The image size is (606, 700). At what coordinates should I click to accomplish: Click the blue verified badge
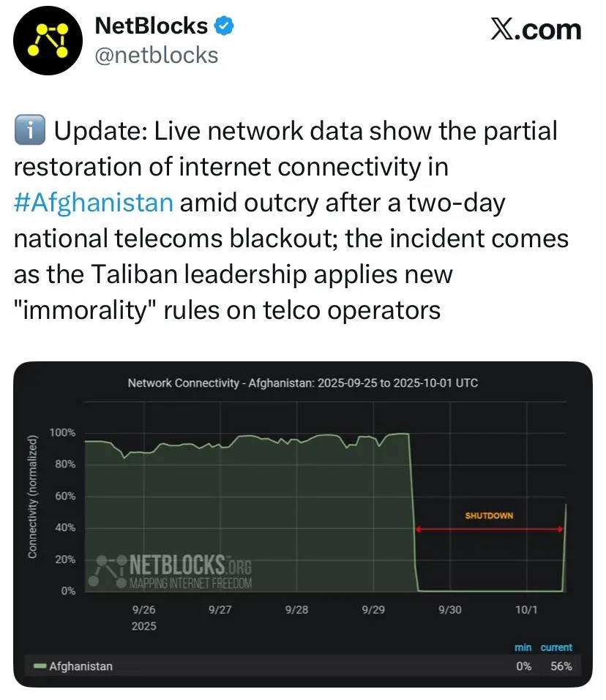(223, 26)
